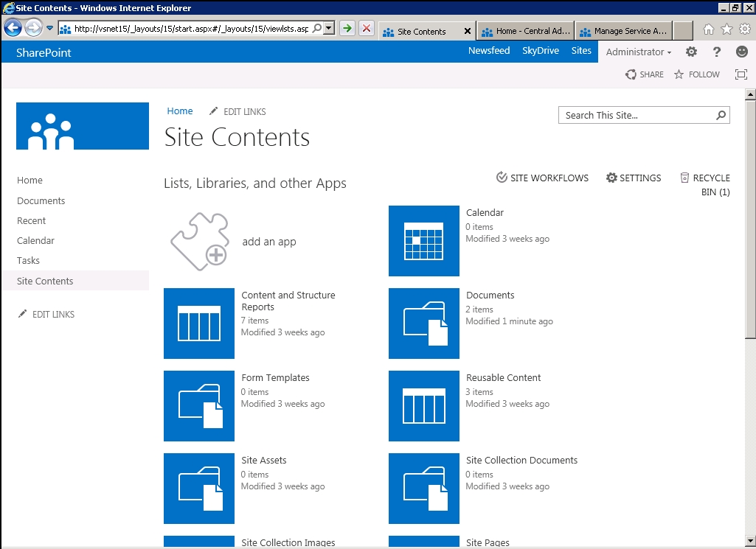Open IE tools gear icon
The image size is (756, 549).
(x=745, y=29)
